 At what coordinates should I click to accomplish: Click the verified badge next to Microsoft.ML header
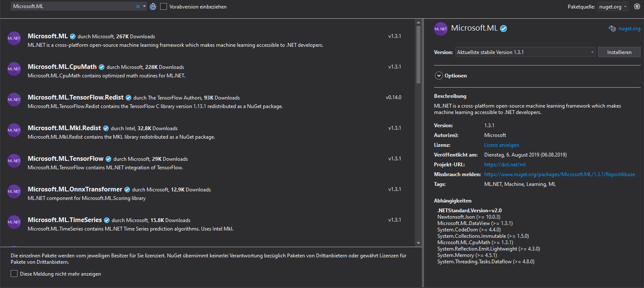(504, 28)
